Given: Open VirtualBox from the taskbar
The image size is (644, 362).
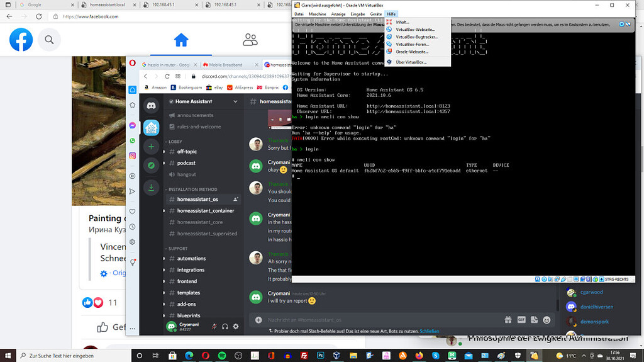Looking at the screenshot, I should pos(336,356).
